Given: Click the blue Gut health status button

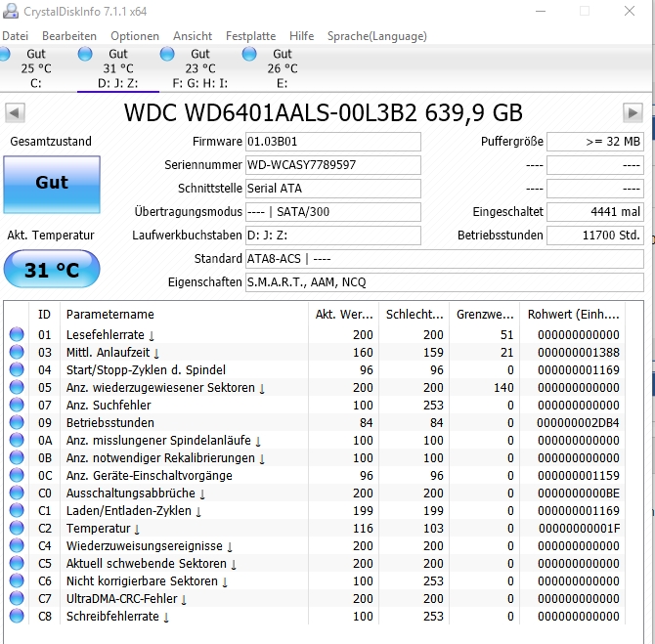Looking at the screenshot, I should point(52,185).
